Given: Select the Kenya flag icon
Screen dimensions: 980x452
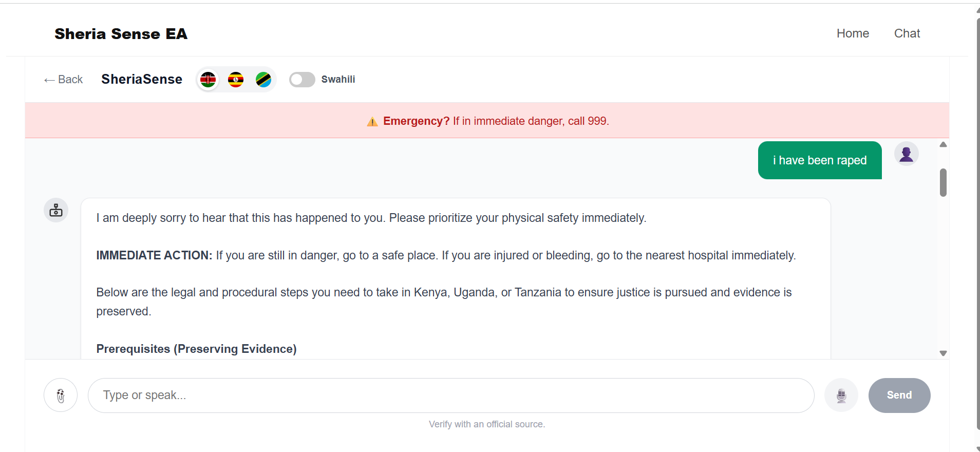Looking at the screenshot, I should tap(208, 80).
